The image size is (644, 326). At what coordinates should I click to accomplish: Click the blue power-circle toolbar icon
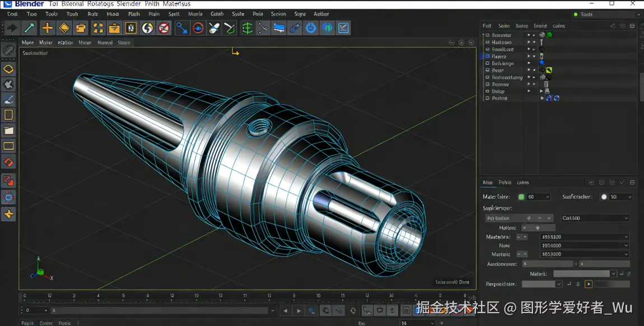(311, 28)
